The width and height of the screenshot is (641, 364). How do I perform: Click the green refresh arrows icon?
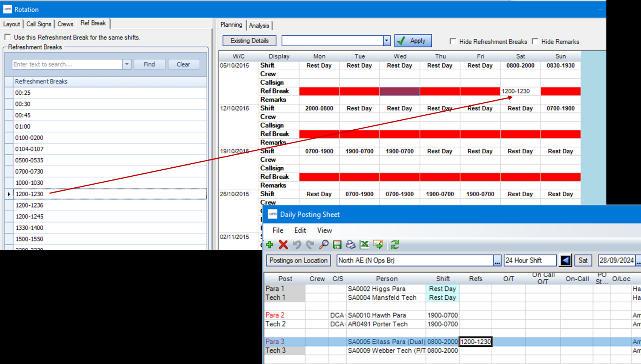point(394,245)
